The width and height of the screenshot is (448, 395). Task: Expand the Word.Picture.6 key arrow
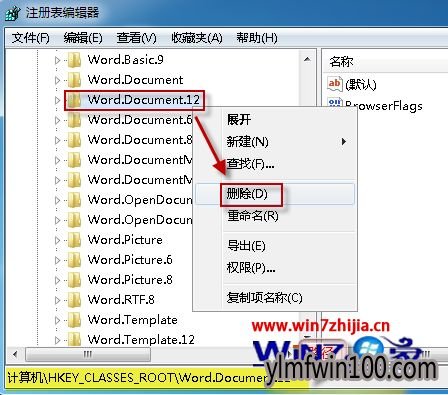tap(58, 260)
